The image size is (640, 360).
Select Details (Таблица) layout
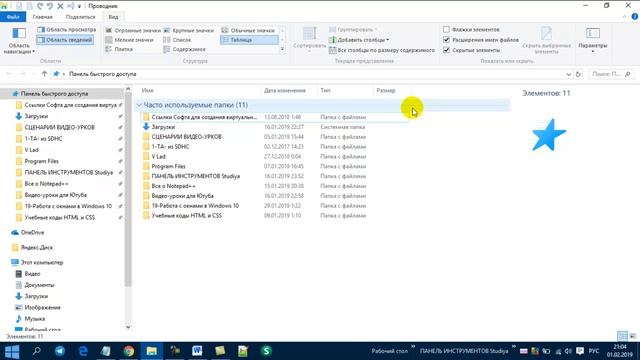pos(249,40)
